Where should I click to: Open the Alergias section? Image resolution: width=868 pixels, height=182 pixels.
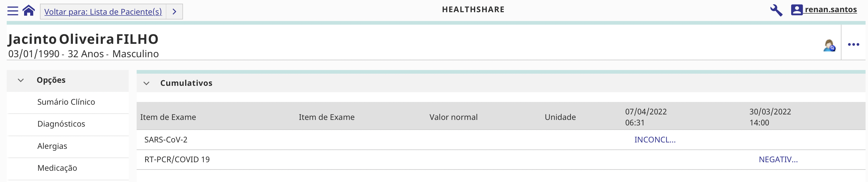52,146
